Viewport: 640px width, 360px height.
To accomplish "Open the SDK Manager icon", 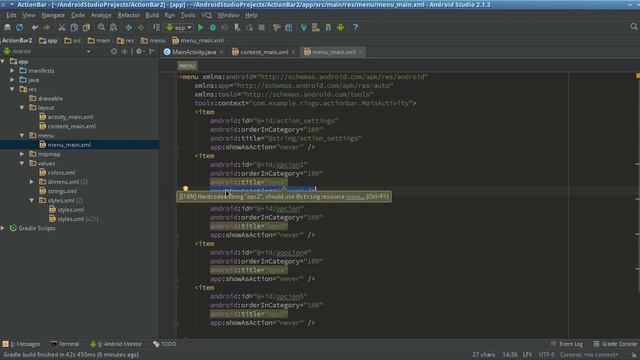I will point(328,27).
